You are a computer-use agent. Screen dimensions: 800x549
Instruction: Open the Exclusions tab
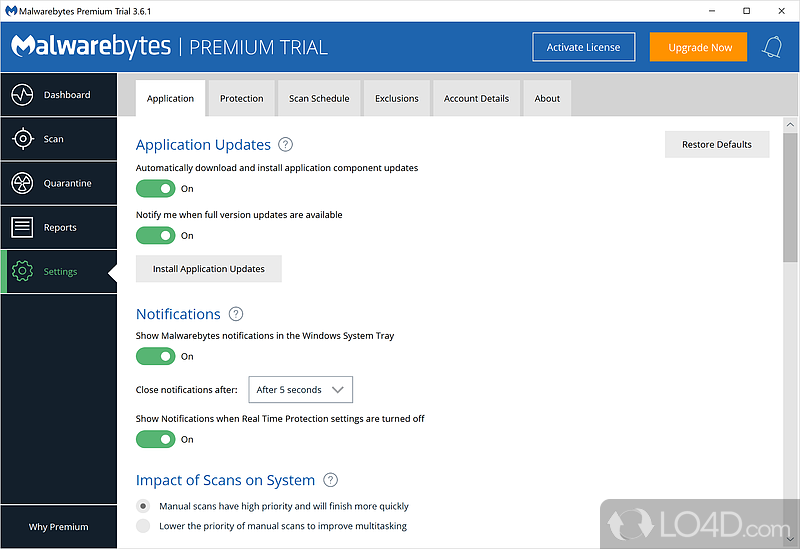tap(397, 98)
